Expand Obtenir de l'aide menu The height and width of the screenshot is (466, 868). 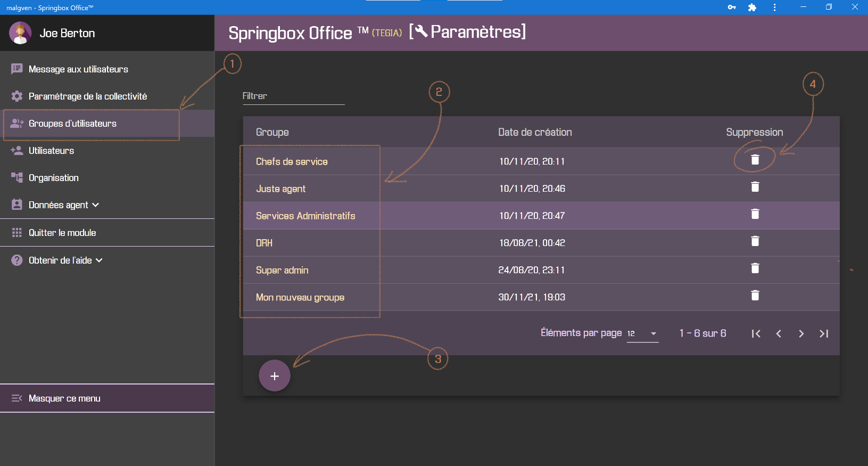(x=107, y=260)
